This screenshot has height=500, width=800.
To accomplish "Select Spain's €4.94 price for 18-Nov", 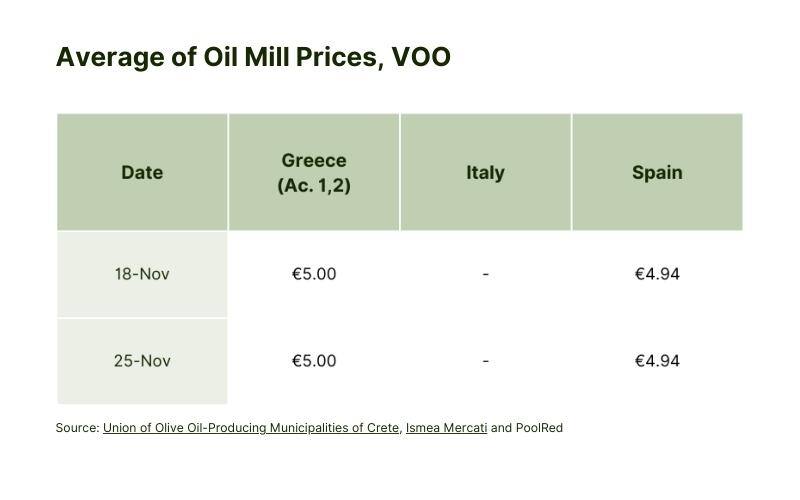I will point(657,274).
